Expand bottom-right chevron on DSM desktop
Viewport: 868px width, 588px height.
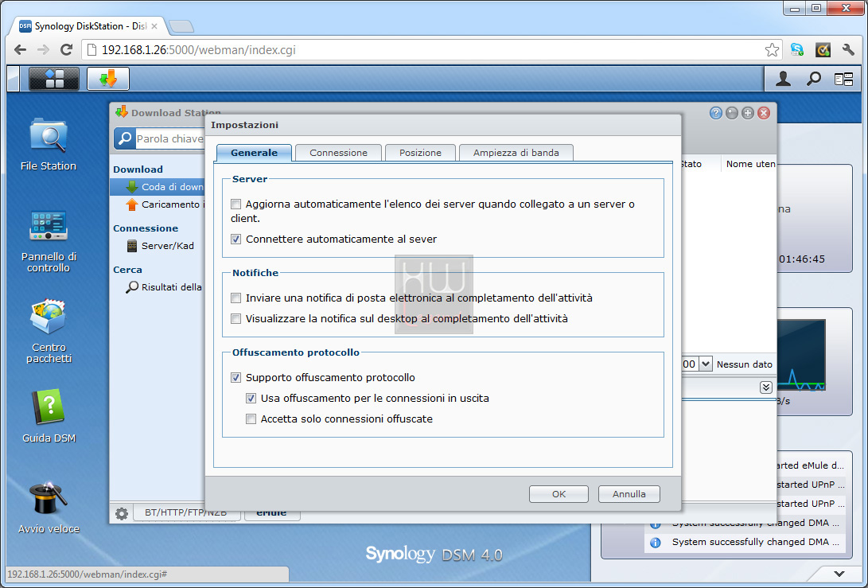[x=839, y=574]
